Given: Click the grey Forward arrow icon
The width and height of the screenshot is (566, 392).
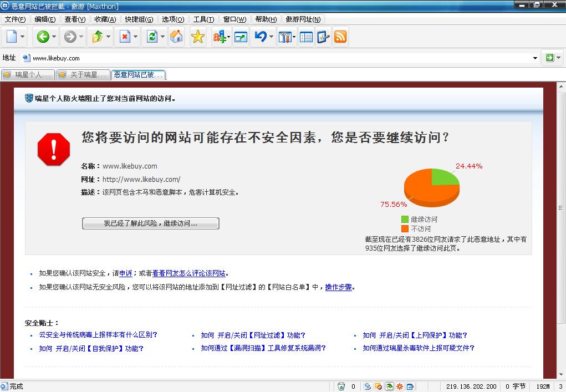Looking at the screenshot, I should [70, 37].
